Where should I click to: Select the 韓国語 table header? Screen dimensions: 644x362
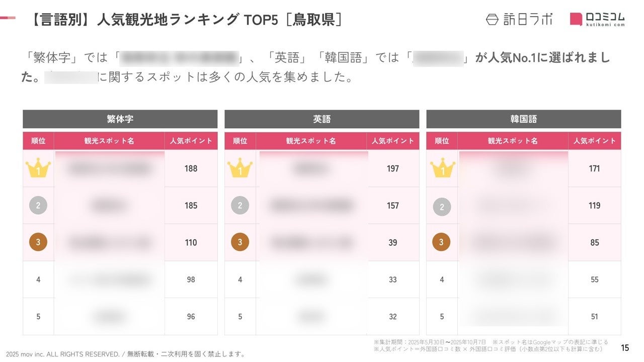coord(523,119)
